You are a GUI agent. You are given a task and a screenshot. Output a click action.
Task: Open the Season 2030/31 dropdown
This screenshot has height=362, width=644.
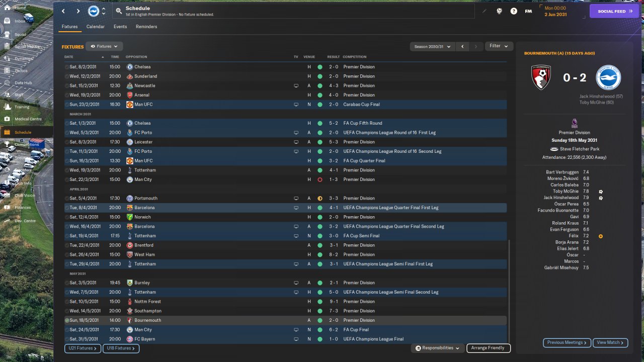point(432,46)
